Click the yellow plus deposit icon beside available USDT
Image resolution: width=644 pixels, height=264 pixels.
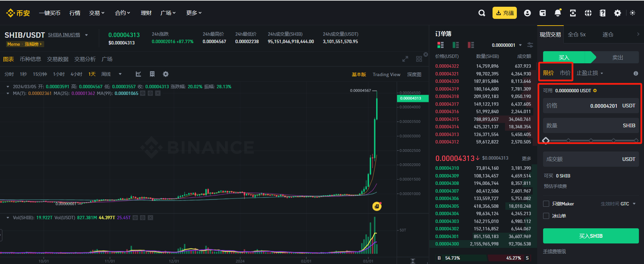click(595, 91)
